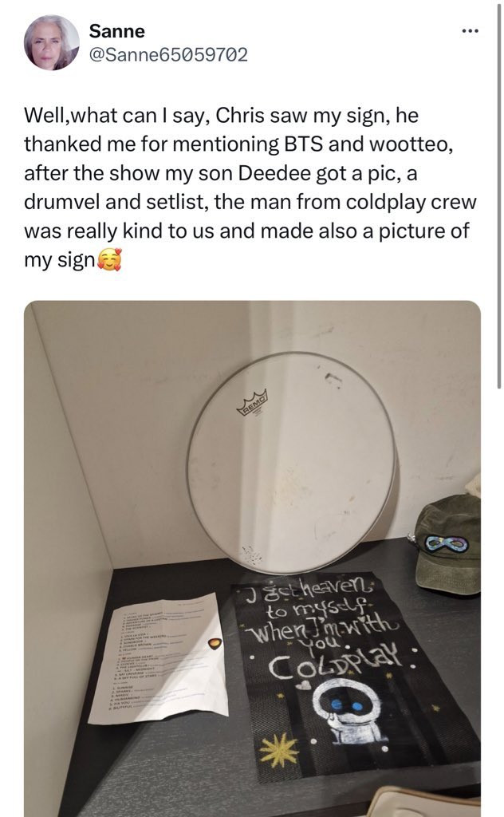Click the infinity patch on the green cap
The height and width of the screenshot is (817, 504).
(x=447, y=543)
